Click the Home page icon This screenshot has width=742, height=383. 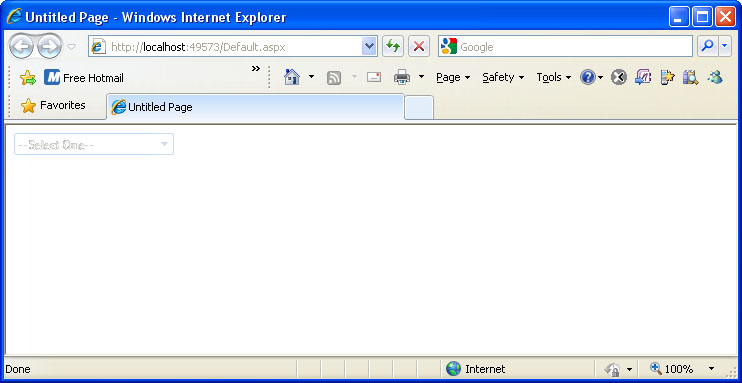coord(292,77)
